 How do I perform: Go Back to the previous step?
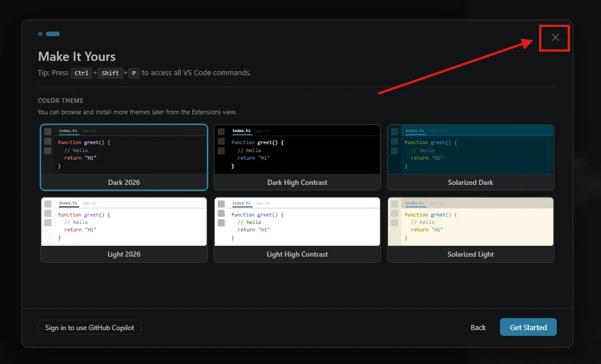pyautogui.click(x=478, y=328)
